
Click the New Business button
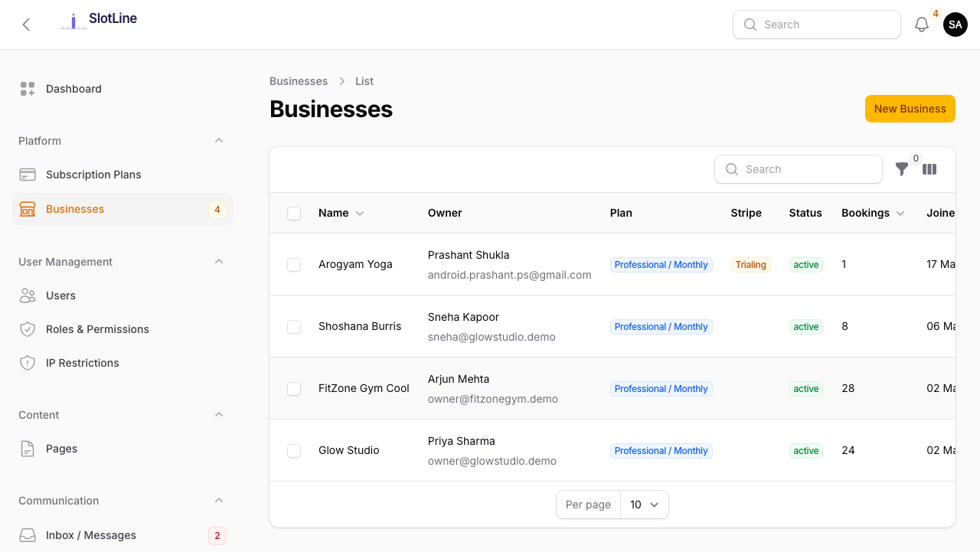[910, 109]
